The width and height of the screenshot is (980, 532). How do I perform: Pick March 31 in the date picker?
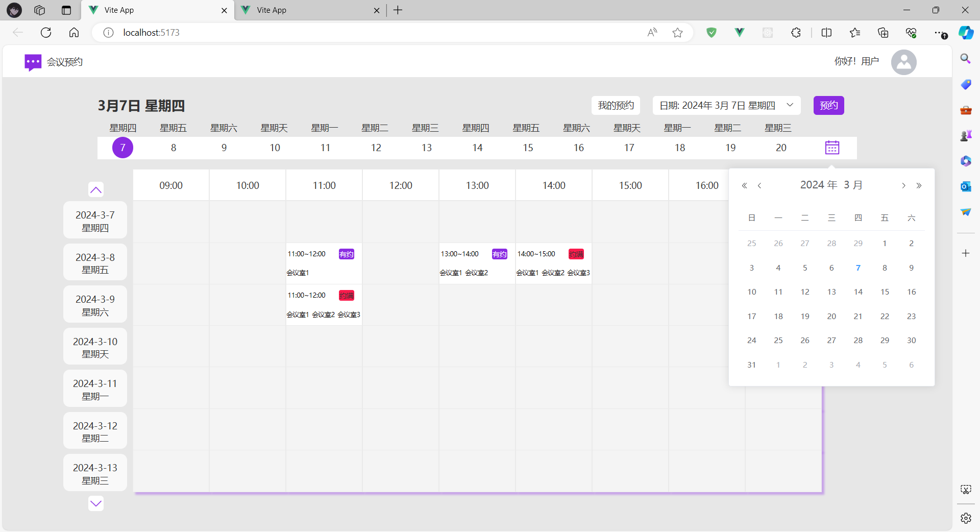click(x=751, y=365)
